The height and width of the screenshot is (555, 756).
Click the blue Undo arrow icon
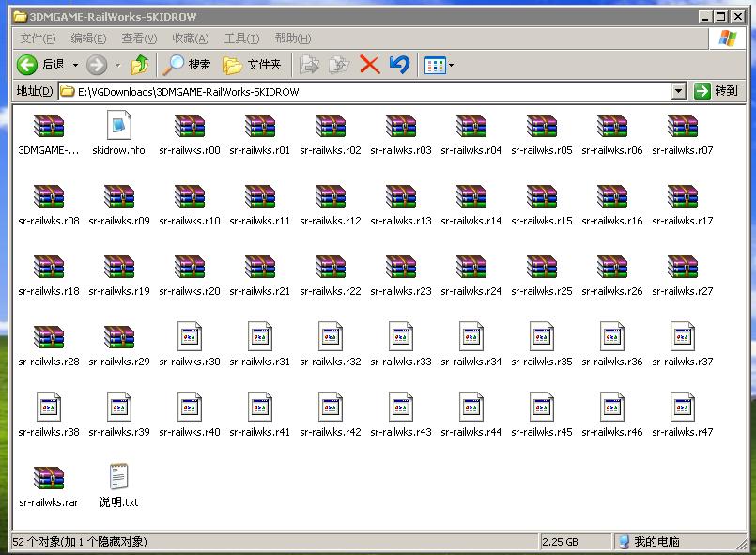[399, 65]
